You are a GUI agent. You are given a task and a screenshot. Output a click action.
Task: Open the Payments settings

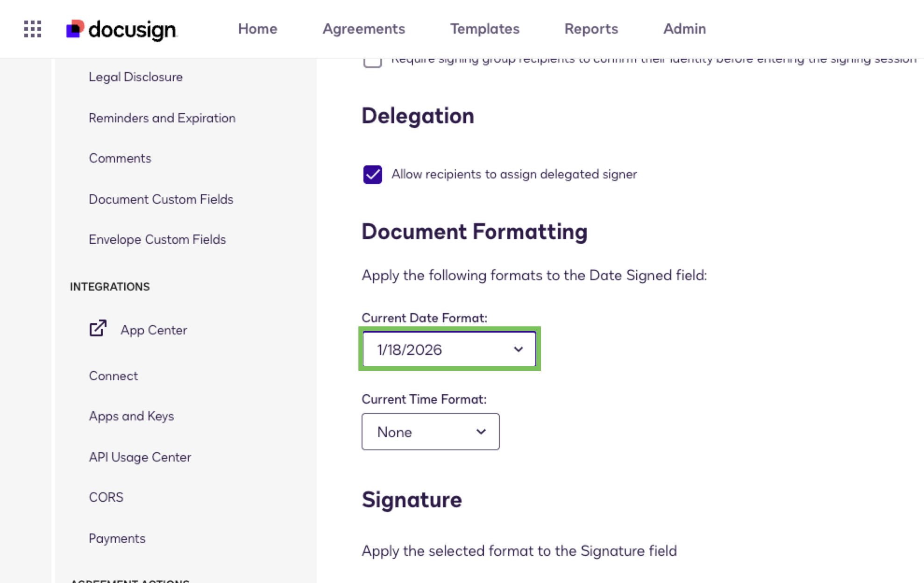tap(117, 538)
